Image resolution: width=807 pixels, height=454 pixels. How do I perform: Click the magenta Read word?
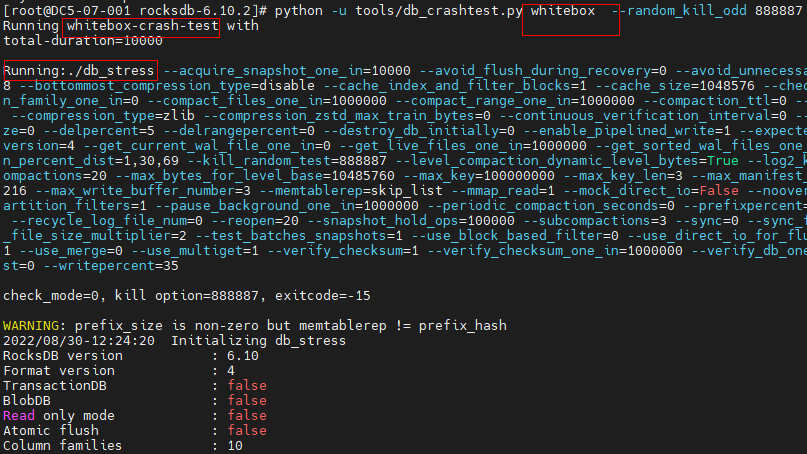pyautogui.click(x=19, y=415)
